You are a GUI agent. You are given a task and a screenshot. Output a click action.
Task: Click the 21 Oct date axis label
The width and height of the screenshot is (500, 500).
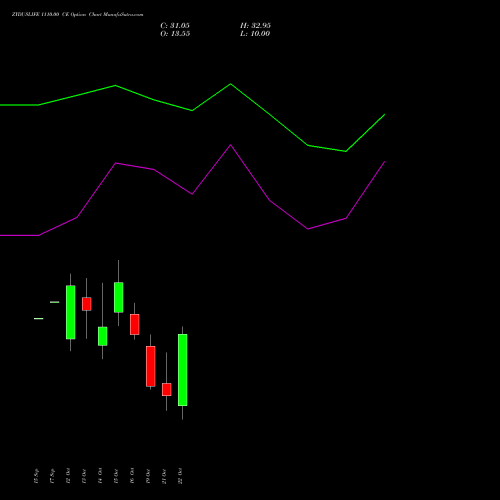point(164,476)
